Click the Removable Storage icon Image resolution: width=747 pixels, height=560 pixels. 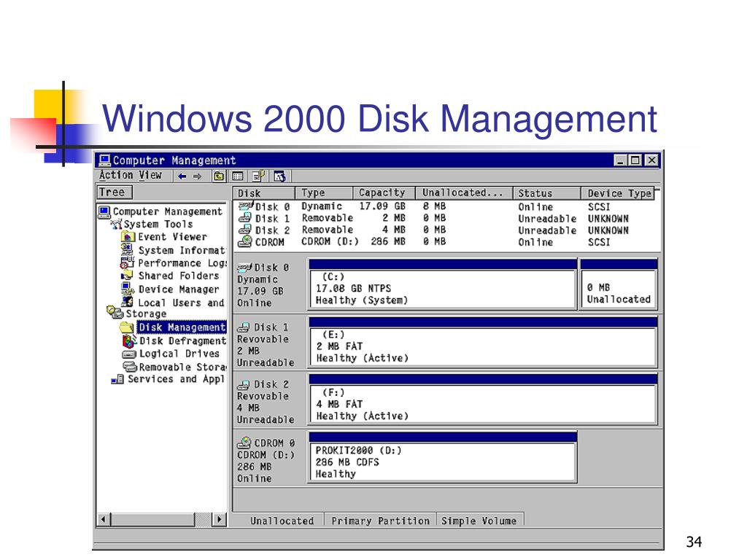pyautogui.click(x=130, y=367)
